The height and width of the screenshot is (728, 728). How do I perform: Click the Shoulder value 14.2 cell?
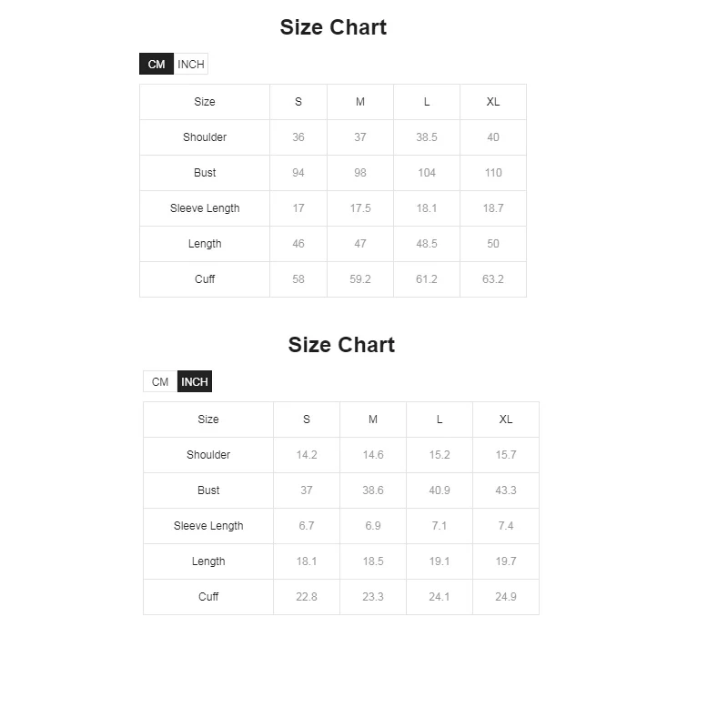click(307, 455)
